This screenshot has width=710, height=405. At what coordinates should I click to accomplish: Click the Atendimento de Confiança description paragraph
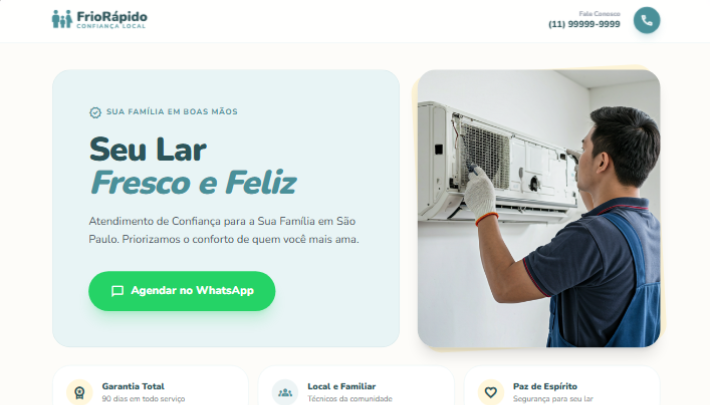224,230
